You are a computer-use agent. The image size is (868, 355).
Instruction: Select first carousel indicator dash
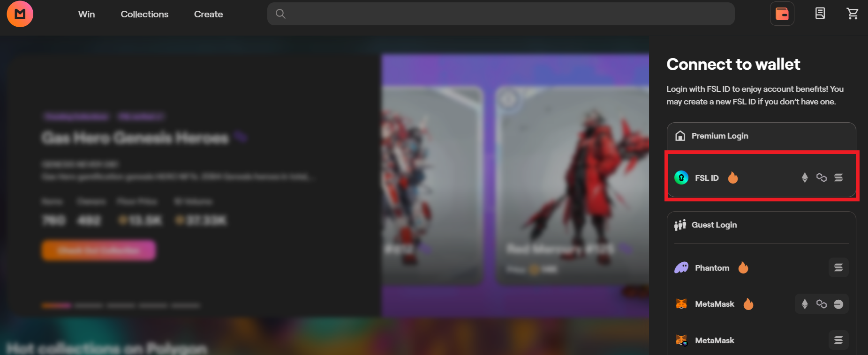click(x=56, y=305)
